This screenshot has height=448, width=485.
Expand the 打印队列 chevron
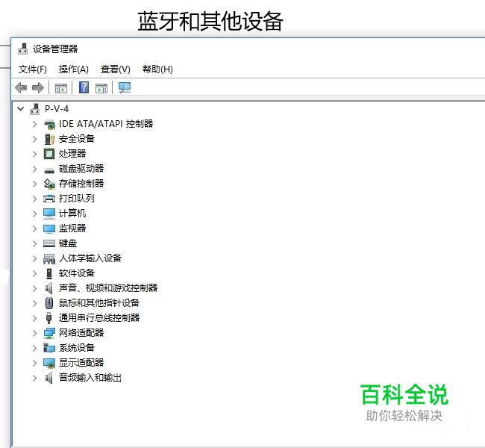[x=34, y=199]
